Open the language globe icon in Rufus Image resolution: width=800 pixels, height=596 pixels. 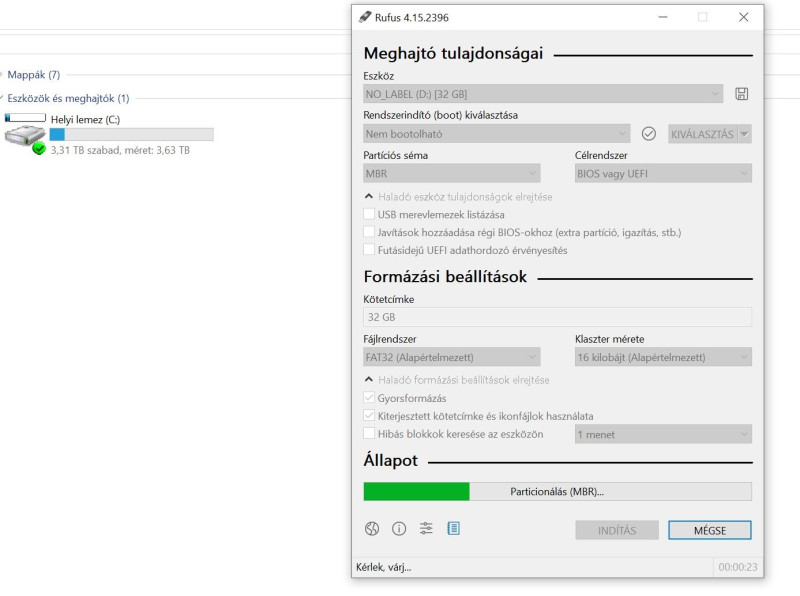pyautogui.click(x=372, y=529)
